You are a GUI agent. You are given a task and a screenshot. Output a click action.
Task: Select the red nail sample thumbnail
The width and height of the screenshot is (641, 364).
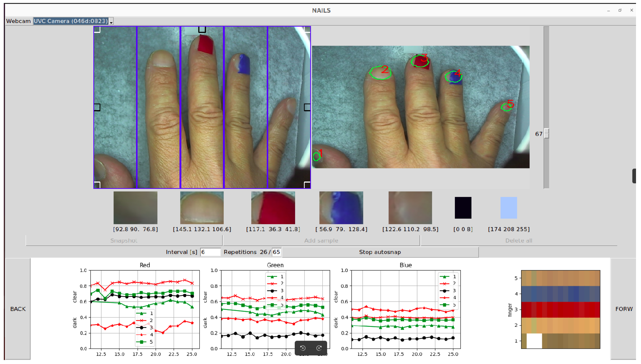coord(273,208)
